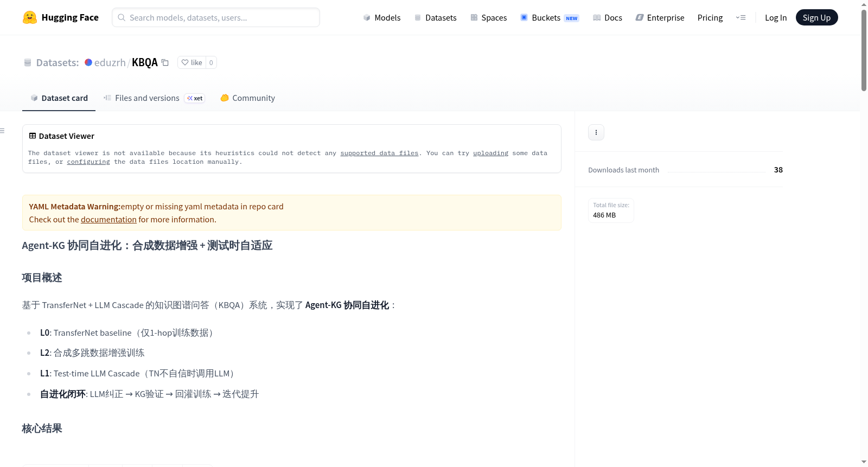Expand the more navigation menu dropdown

[x=741, y=17]
